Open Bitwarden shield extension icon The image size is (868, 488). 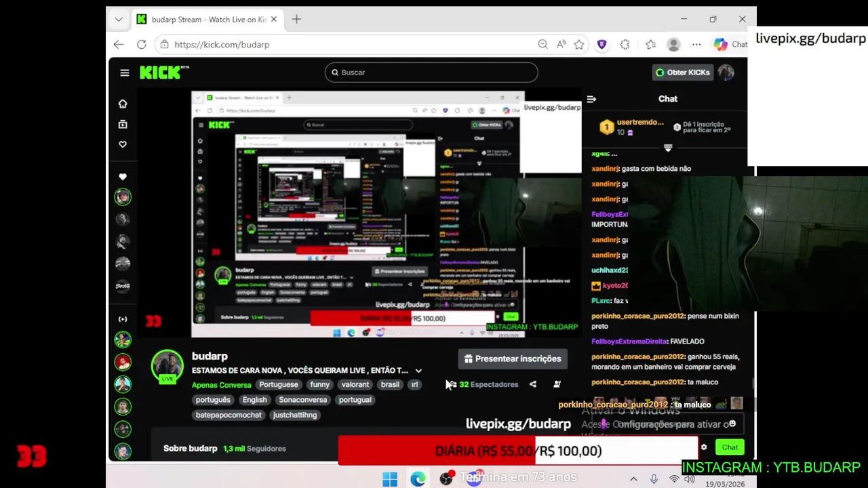(601, 45)
